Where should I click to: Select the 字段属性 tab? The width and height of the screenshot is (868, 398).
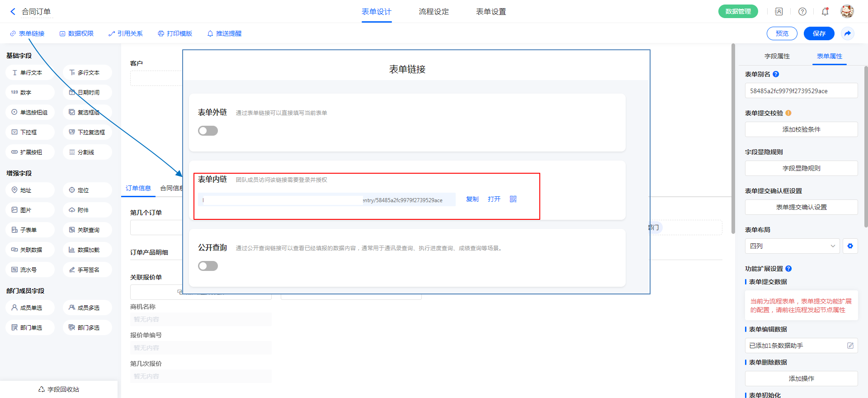(x=777, y=56)
